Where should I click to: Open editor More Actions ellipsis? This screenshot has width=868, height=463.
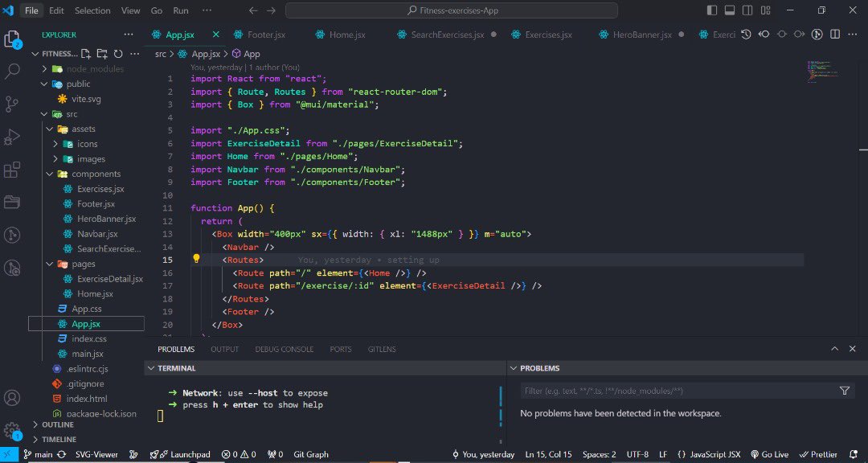(853, 35)
